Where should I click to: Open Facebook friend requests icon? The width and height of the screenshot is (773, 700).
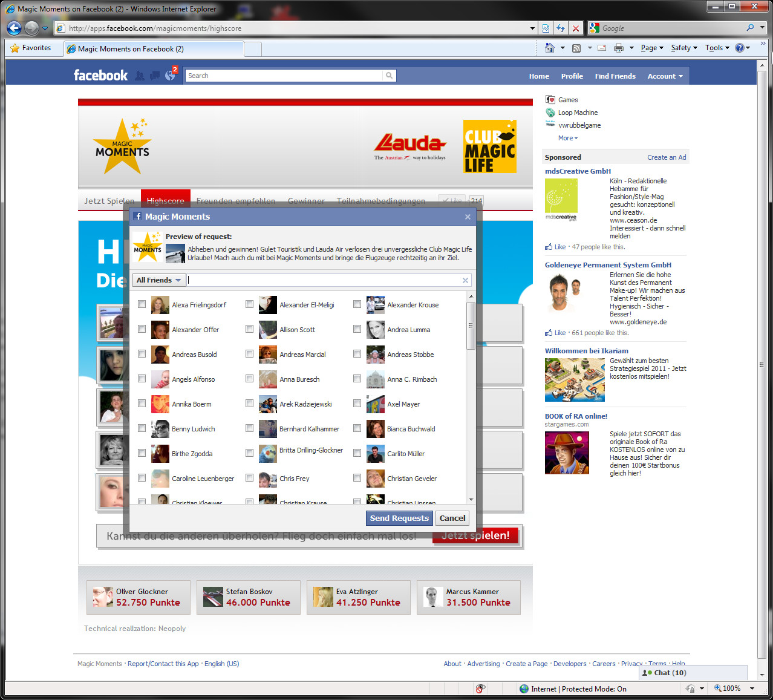(140, 76)
